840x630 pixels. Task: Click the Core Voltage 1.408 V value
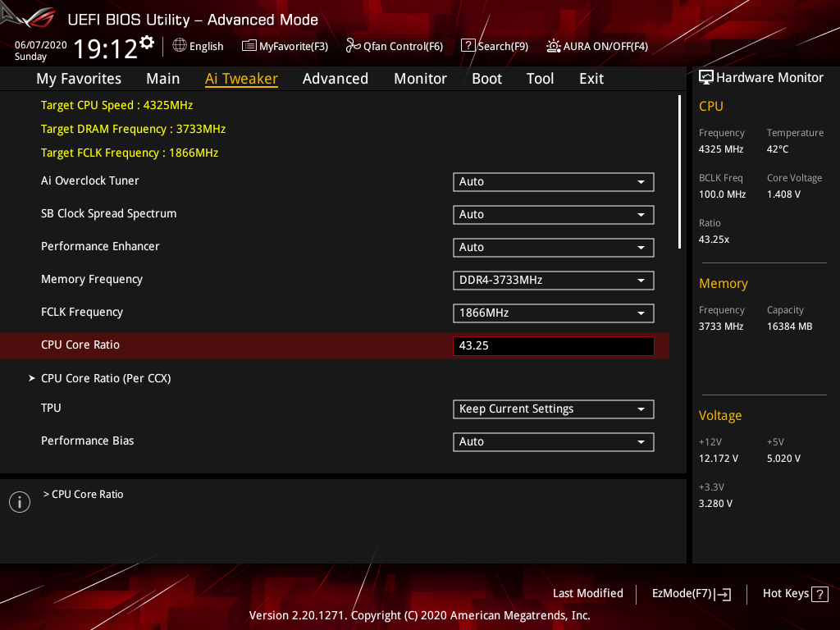783,194
